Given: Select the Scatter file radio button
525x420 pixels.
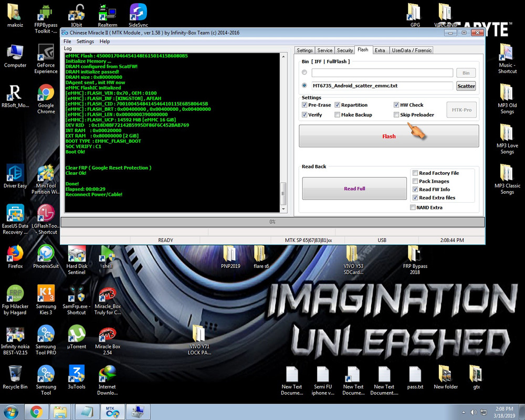Looking at the screenshot, I should [304, 86].
